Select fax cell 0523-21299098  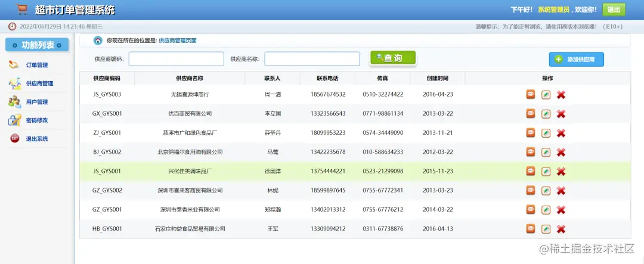383,171
